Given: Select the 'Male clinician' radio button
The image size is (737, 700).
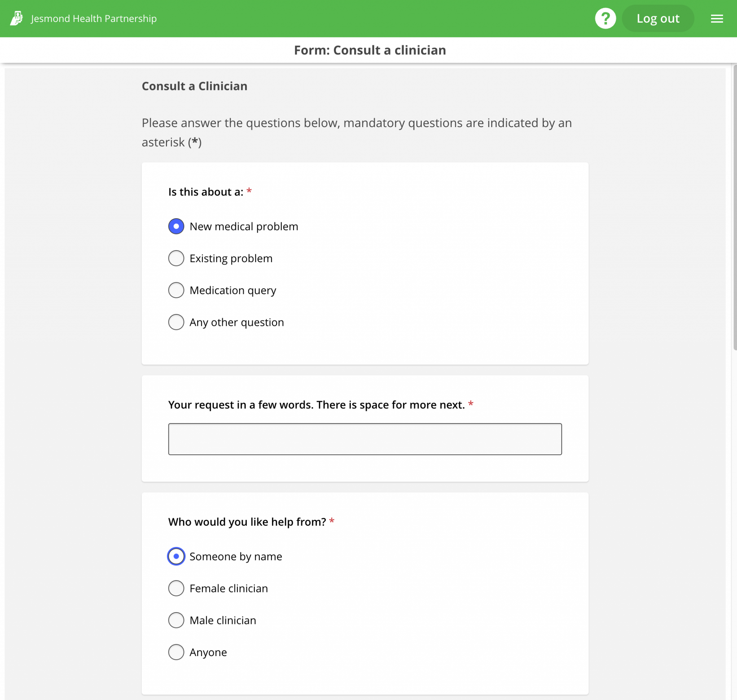Looking at the screenshot, I should pyautogui.click(x=176, y=620).
